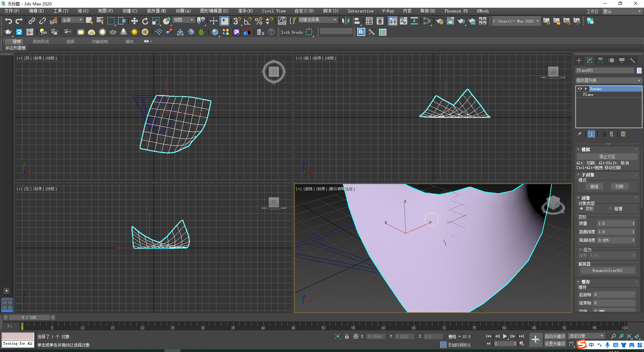Click the Remove Modifier trash icon

click(x=611, y=134)
